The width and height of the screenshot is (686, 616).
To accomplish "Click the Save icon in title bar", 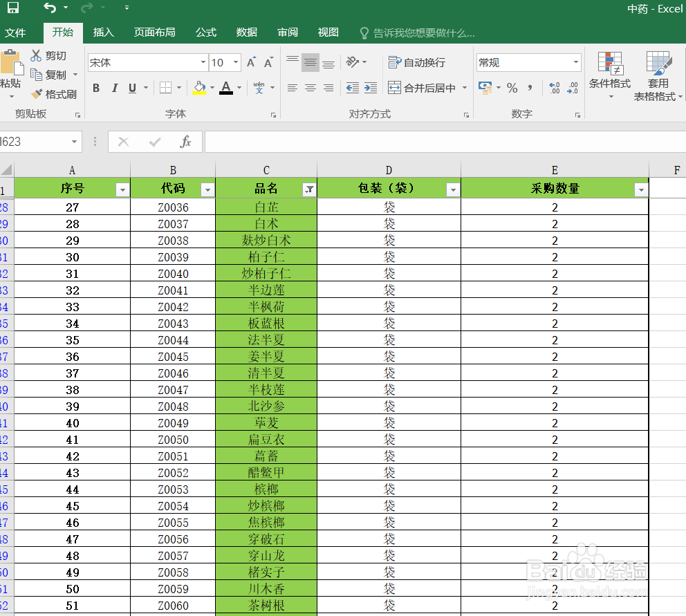I will (x=13, y=8).
